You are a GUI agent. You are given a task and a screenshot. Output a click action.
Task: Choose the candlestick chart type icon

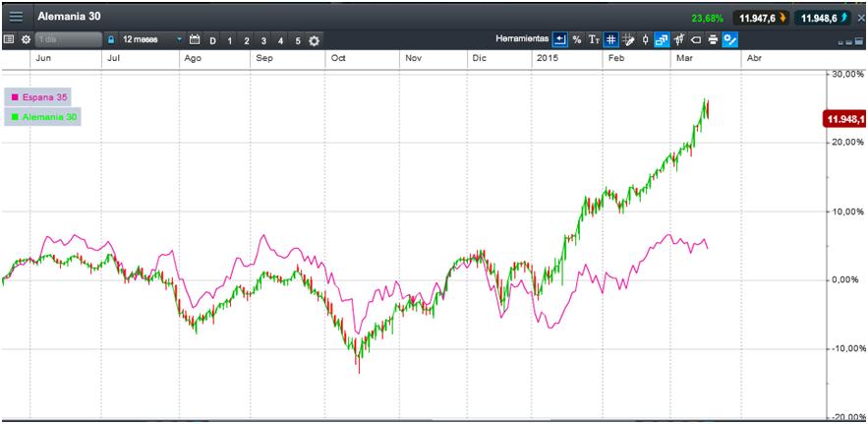(644, 40)
